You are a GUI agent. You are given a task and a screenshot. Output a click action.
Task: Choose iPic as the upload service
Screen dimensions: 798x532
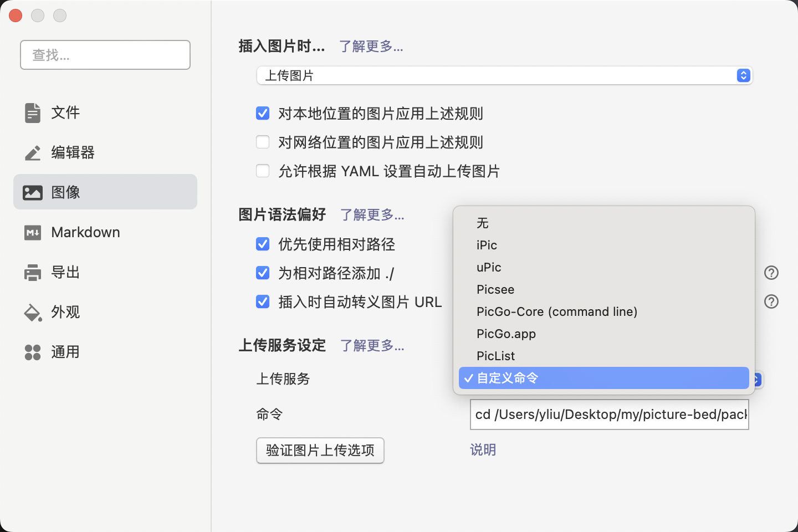(x=486, y=245)
